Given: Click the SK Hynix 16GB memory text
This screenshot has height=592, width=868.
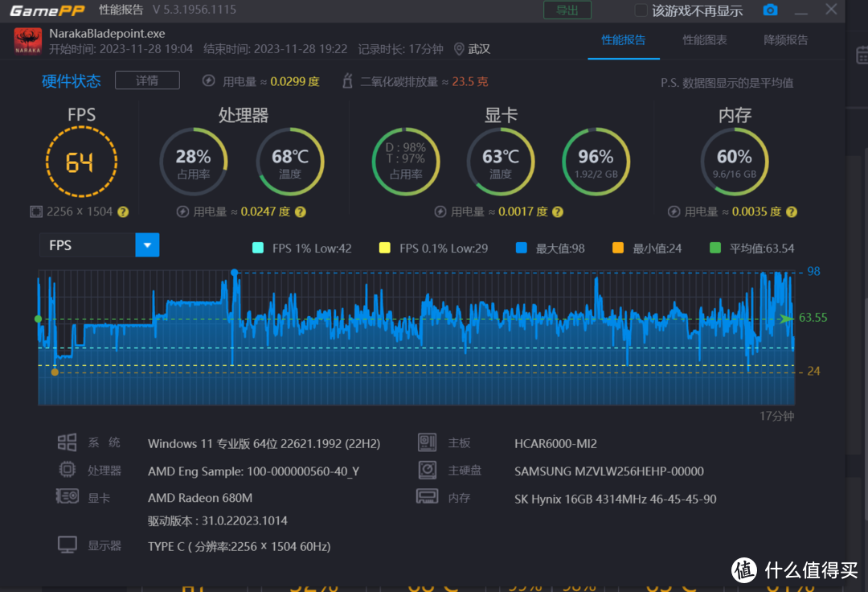Looking at the screenshot, I should pos(615,499).
